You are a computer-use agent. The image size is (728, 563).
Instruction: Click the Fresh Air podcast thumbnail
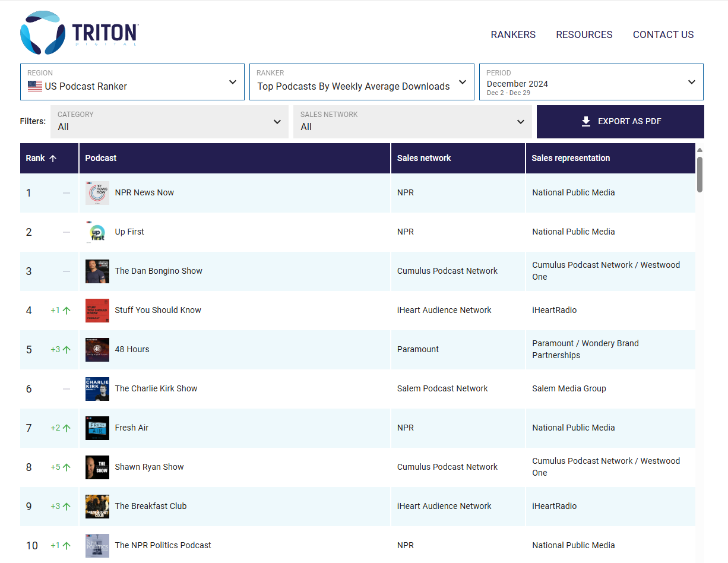coord(97,428)
